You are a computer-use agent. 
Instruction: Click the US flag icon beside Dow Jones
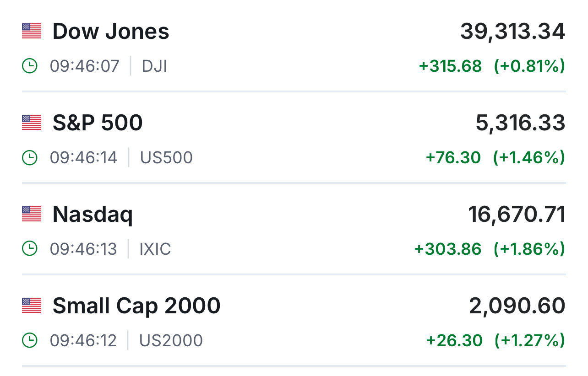[32, 31]
